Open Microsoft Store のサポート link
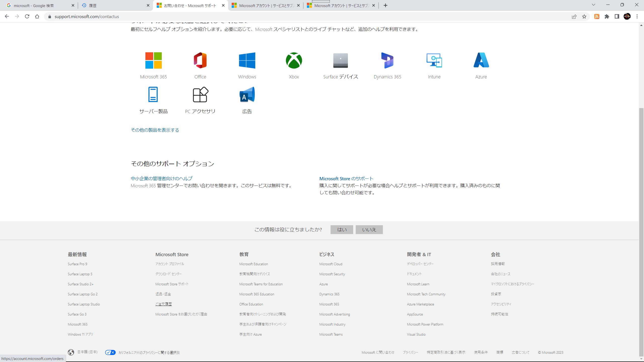 [346, 178]
